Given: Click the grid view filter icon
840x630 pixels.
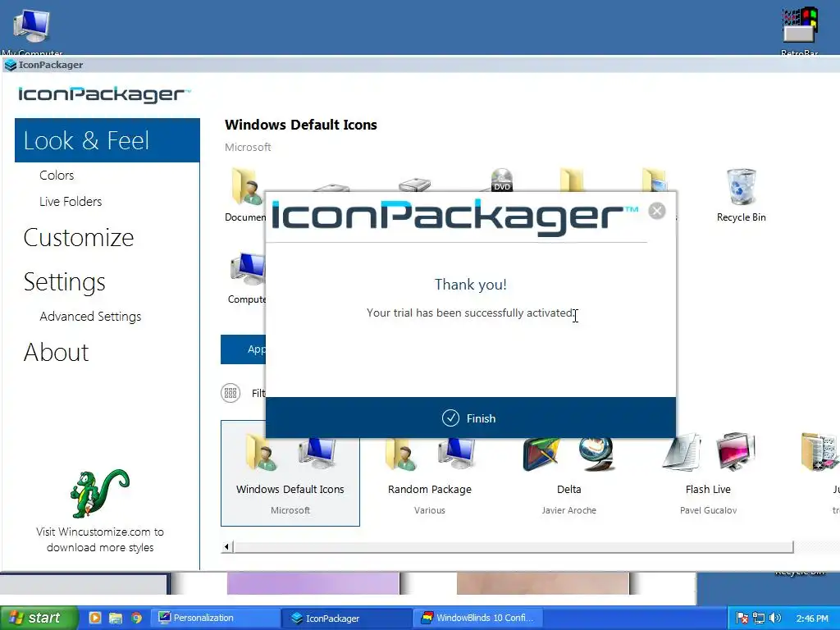Looking at the screenshot, I should pyautogui.click(x=231, y=393).
